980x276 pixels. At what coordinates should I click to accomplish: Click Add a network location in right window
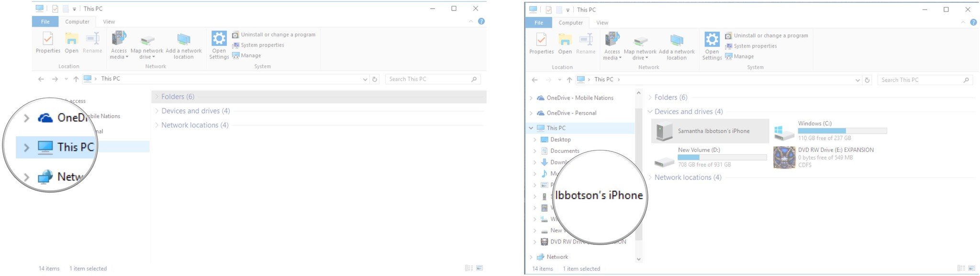pos(677,47)
